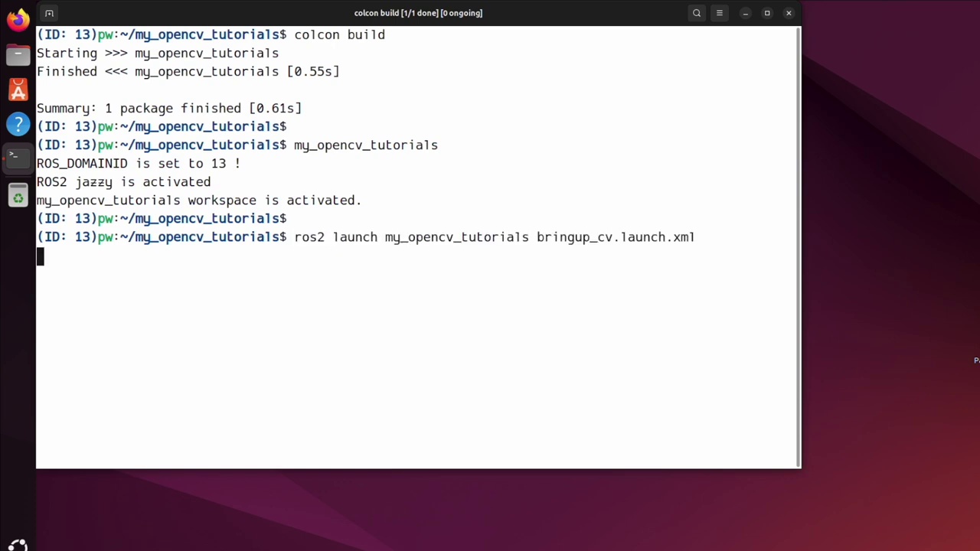Click the terminal title 'colcon build [1/1 done]'

pyautogui.click(x=418, y=13)
